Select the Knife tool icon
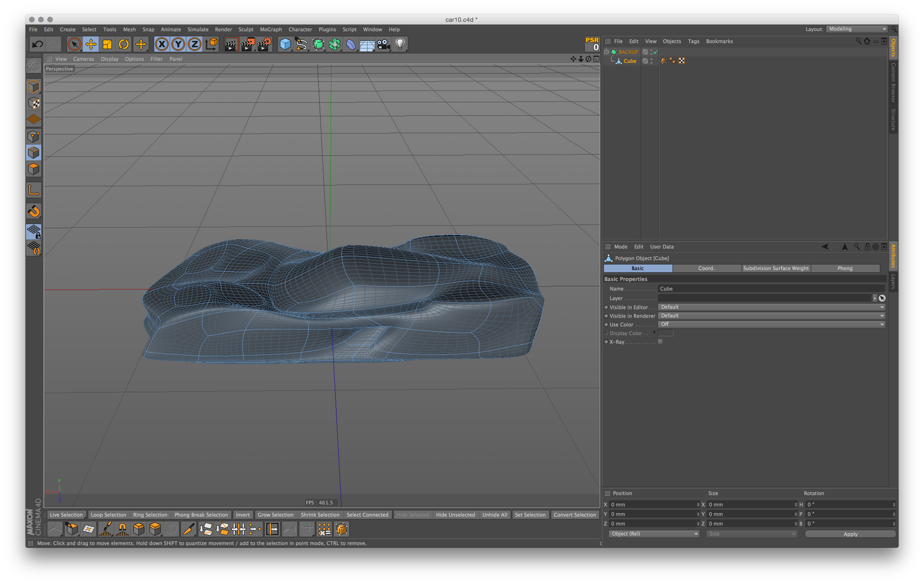Viewport: 924px width, 584px height. [x=188, y=529]
